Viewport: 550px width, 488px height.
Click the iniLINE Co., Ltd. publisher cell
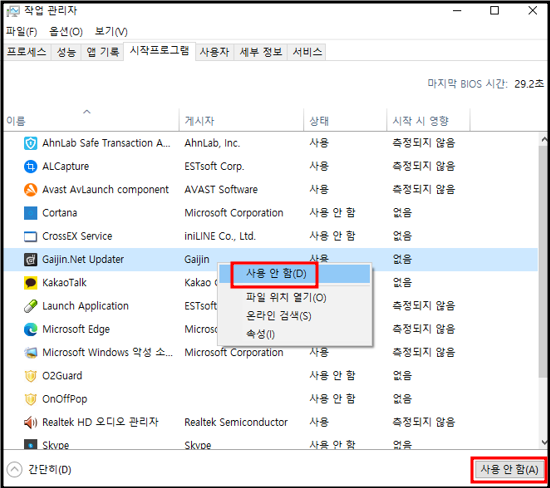[x=220, y=236]
